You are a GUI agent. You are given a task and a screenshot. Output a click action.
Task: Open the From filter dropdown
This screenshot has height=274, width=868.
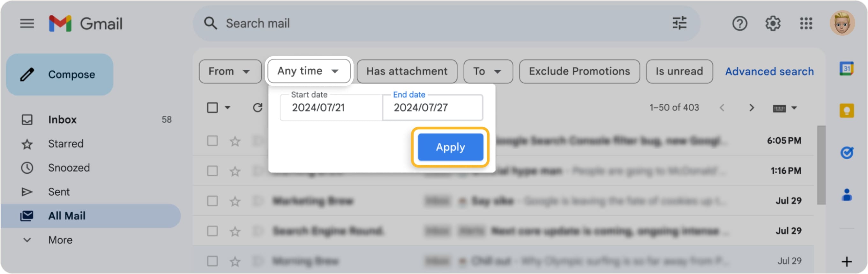pos(230,71)
